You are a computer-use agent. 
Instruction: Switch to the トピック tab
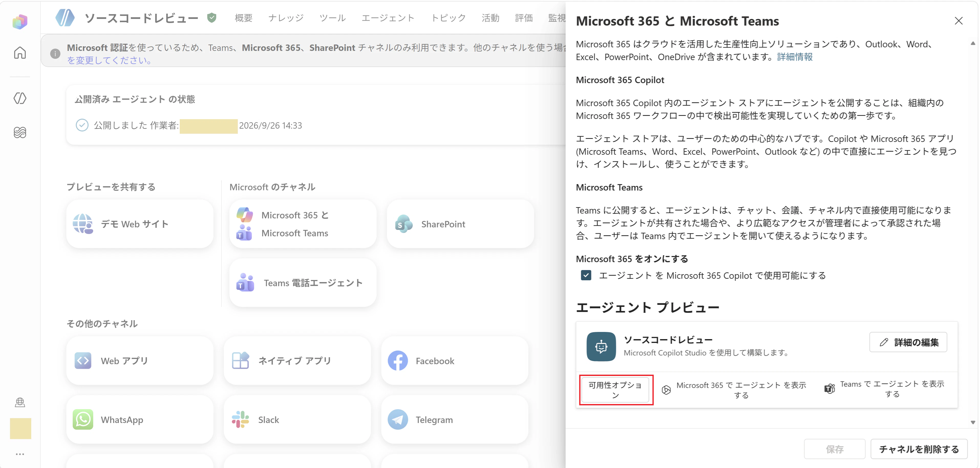[x=448, y=18]
